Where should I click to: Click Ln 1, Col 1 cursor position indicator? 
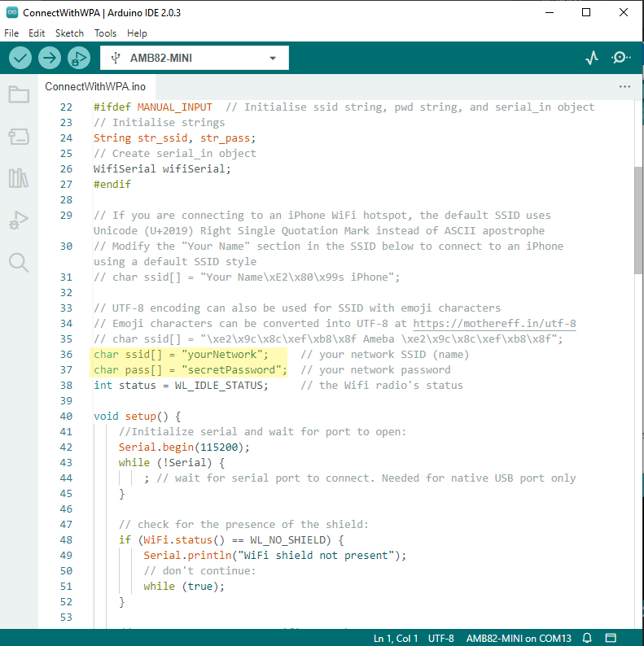coord(396,638)
